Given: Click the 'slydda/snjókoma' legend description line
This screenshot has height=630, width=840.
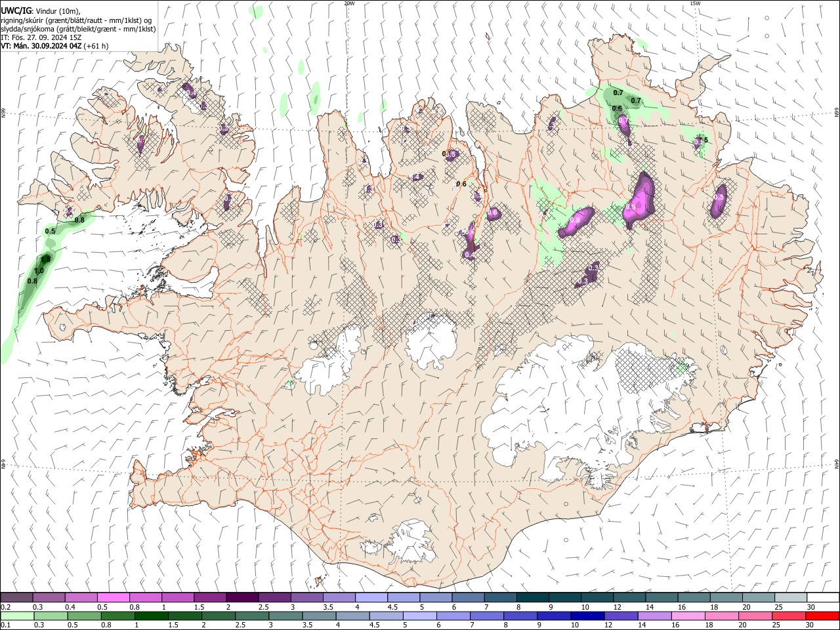Looking at the screenshot, I should click(78, 29).
